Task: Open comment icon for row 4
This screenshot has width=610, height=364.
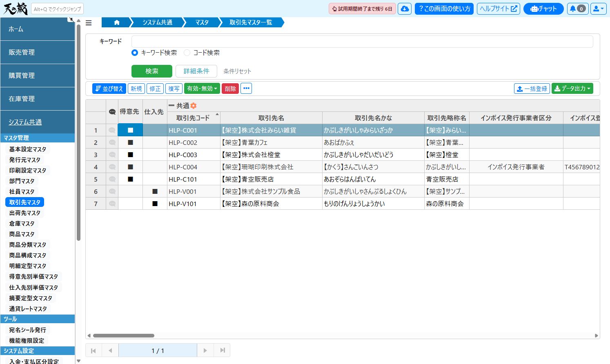Action: (x=112, y=167)
